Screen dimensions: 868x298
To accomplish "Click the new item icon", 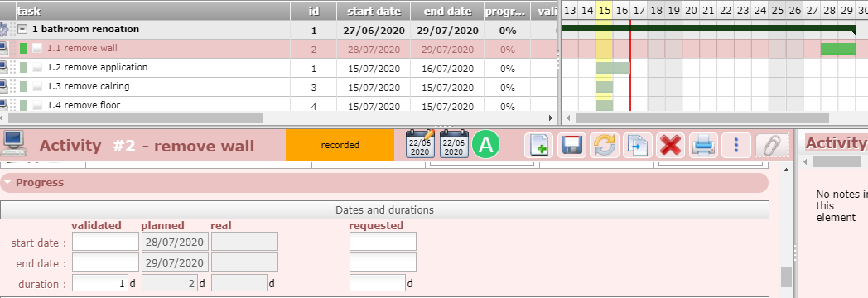I will (x=538, y=146).
